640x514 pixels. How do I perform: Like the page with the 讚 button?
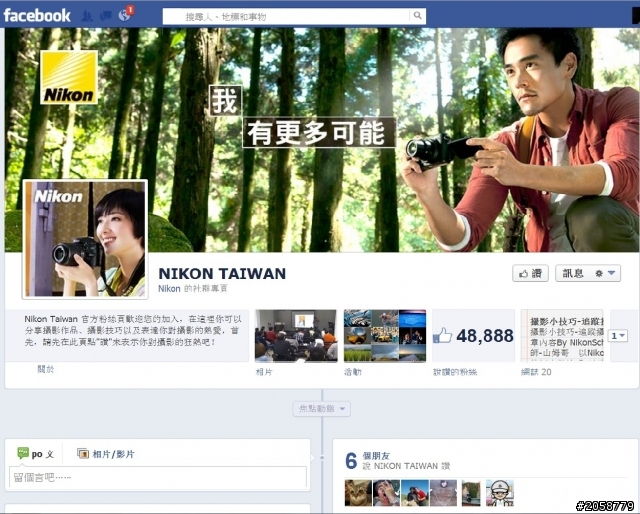click(530, 274)
